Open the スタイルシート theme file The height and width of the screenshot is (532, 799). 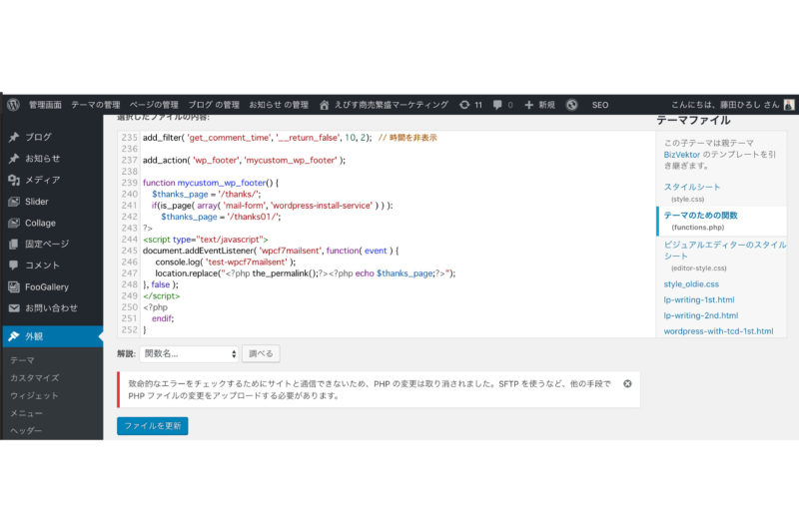pyautogui.click(x=692, y=187)
